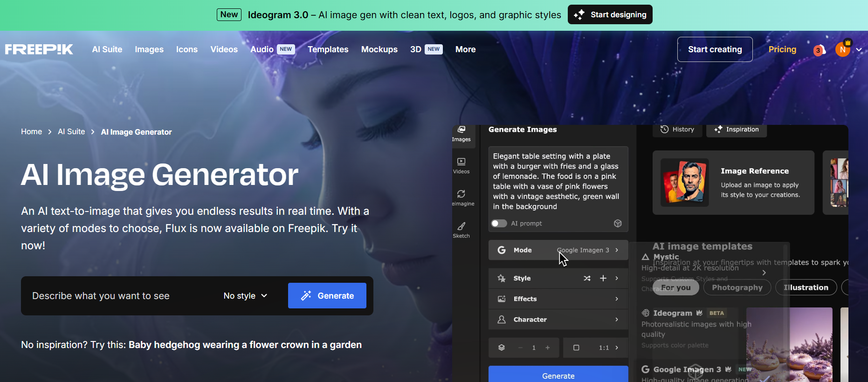Screen dimensions: 868x382
Task: Open the notifications bell icon
Action: click(x=820, y=49)
